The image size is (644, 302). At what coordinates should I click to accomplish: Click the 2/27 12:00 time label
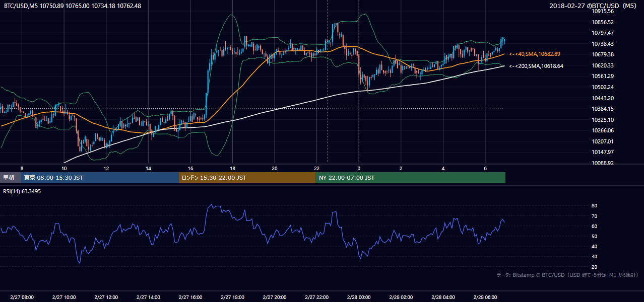coord(106,297)
